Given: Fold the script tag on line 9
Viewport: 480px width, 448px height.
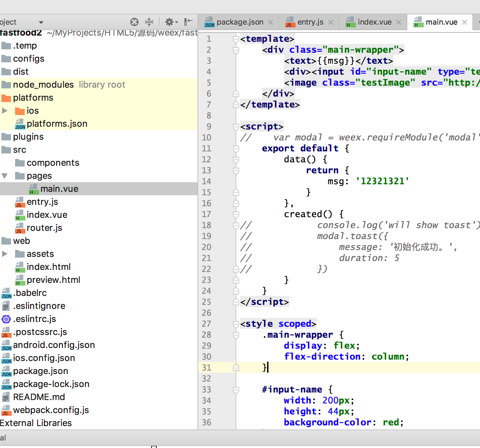Looking at the screenshot, I should tap(236, 127).
